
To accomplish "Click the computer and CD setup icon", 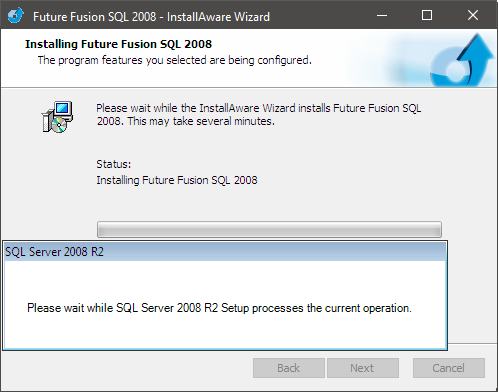I will [x=57, y=117].
